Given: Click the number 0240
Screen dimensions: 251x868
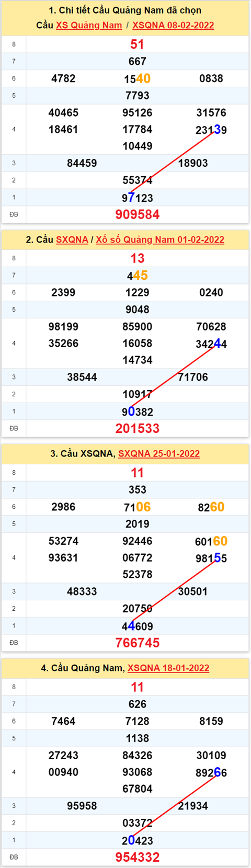Looking at the screenshot, I should point(211,292).
